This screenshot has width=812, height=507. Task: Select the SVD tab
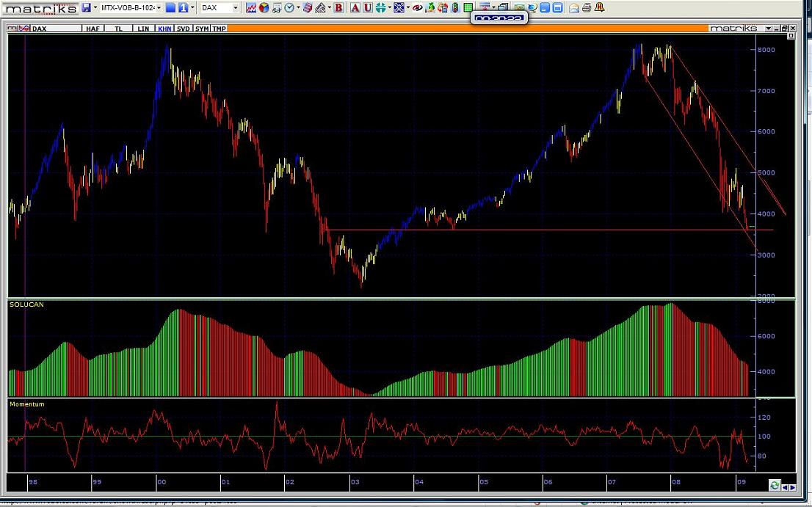[183, 29]
